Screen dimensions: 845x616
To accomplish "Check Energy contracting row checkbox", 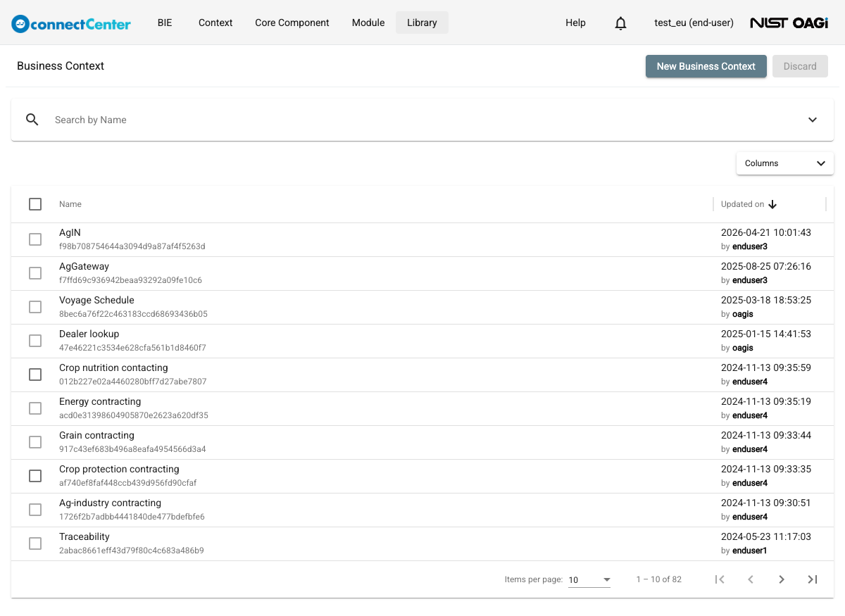I will 35,408.
